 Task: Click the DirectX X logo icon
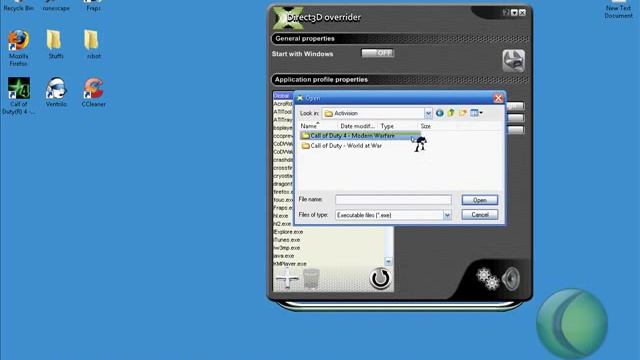(288, 18)
